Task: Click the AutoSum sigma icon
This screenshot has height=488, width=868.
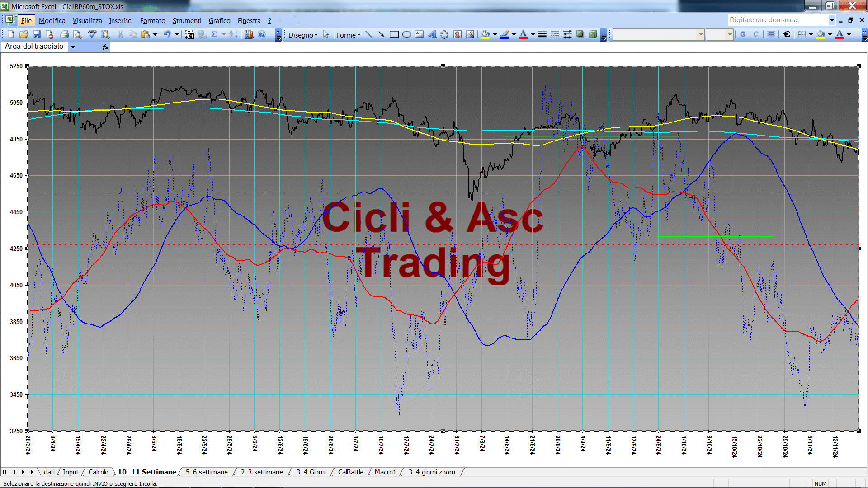Action: point(214,34)
